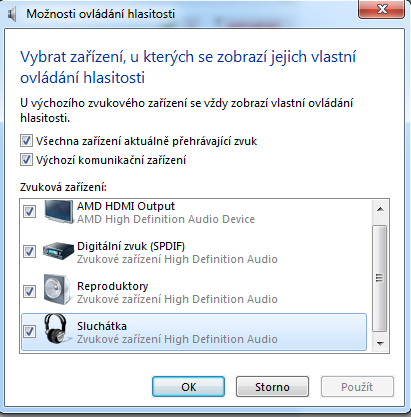The width and height of the screenshot is (411, 417).
Task: Uncheck the Sluchátka device checkbox
Action: (x=29, y=331)
